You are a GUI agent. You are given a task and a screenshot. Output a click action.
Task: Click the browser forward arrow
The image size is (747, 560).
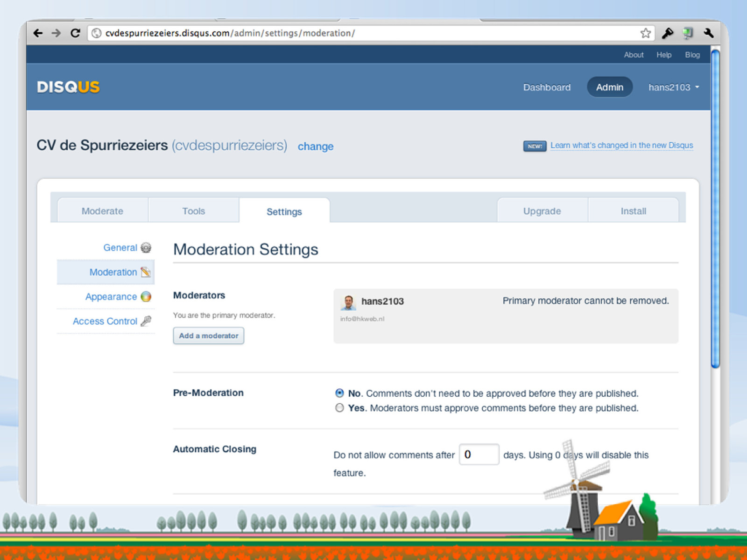click(56, 33)
